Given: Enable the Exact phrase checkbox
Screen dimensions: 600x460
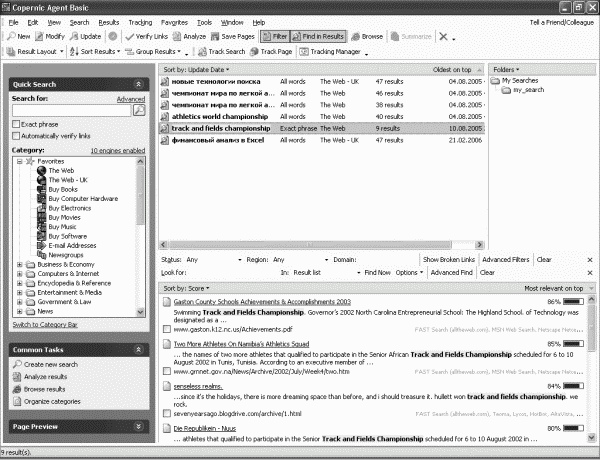Looking at the screenshot, I should pos(16,124).
